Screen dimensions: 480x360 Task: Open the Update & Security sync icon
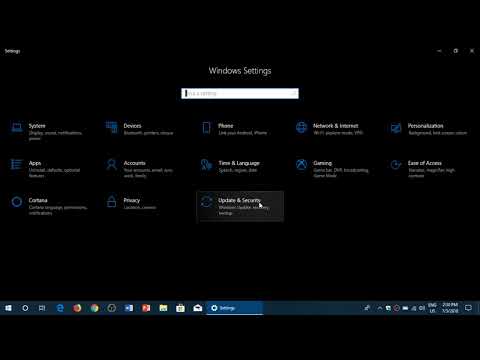206,202
